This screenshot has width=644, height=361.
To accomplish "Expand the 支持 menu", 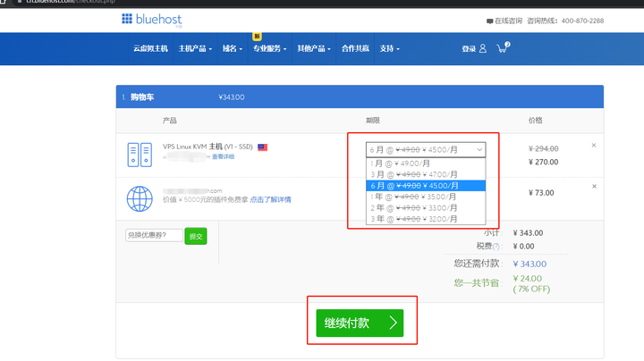I will coord(389,48).
